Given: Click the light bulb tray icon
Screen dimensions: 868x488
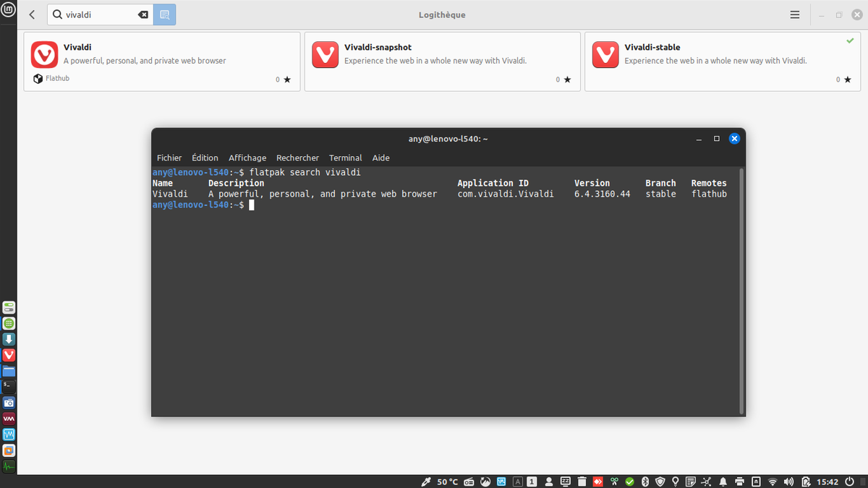Looking at the screenshot, I should pyautogui.click(x=676, y=481).
